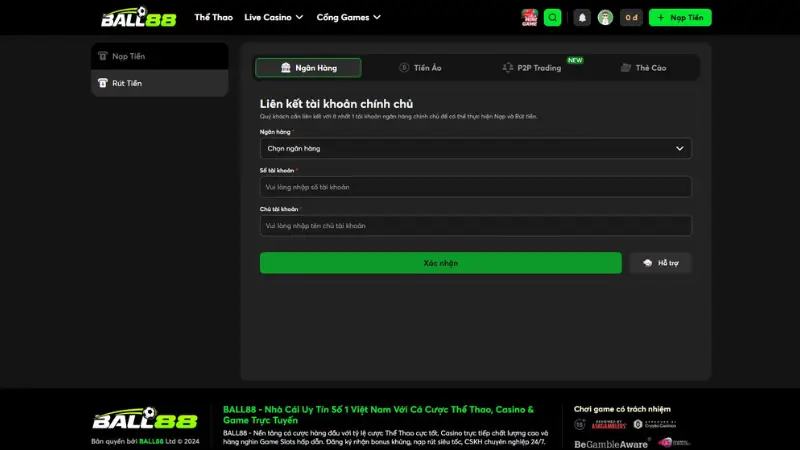This screenshot has width=800, height=450.
Task: Expand the Cổng Games dropdown menu
Action: [x=348, y=17]
